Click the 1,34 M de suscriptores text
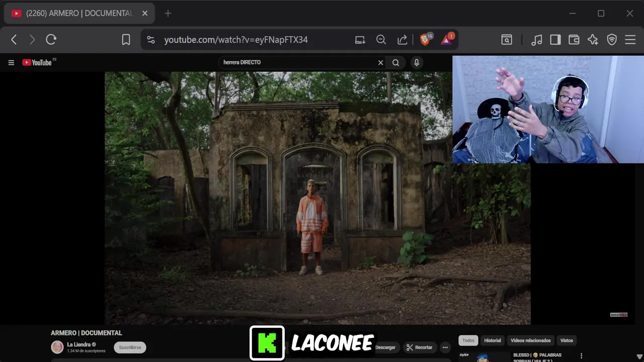Image resolution: width=644 pixels, height=362 pixels. pyautogui.click(x=86, y=351)
